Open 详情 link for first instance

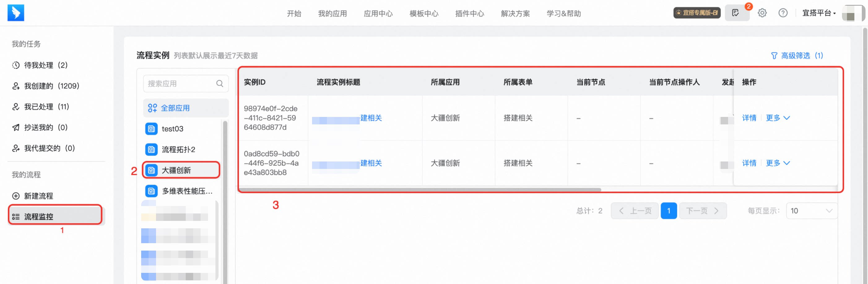(x=749, y=118)
